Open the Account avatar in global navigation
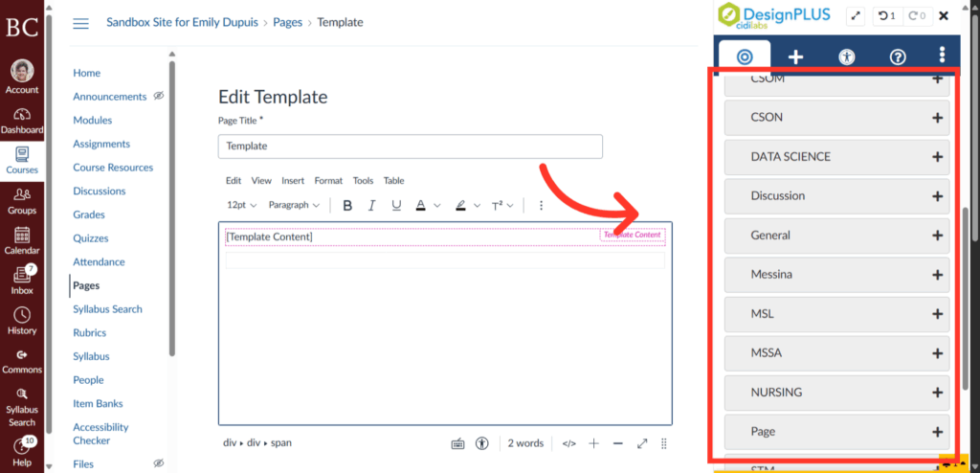The height and width of the screenshot is (473, 980). (x=22, y=77)
